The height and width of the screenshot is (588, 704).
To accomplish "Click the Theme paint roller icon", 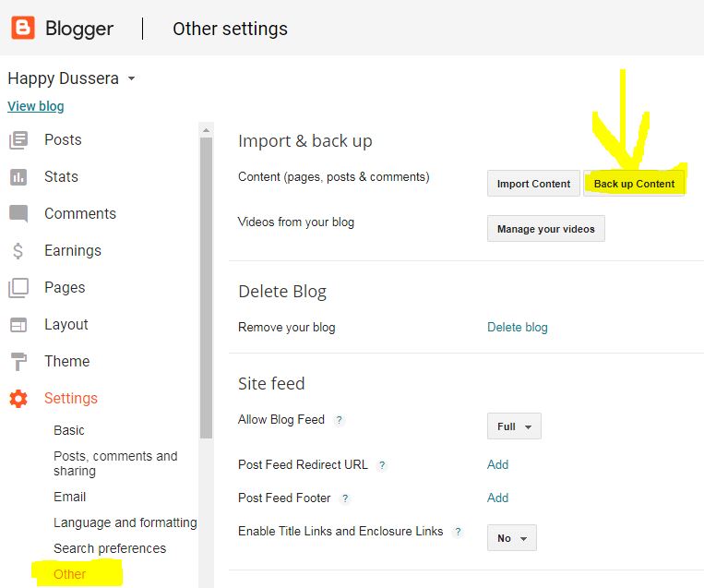I will pos(18,362).
